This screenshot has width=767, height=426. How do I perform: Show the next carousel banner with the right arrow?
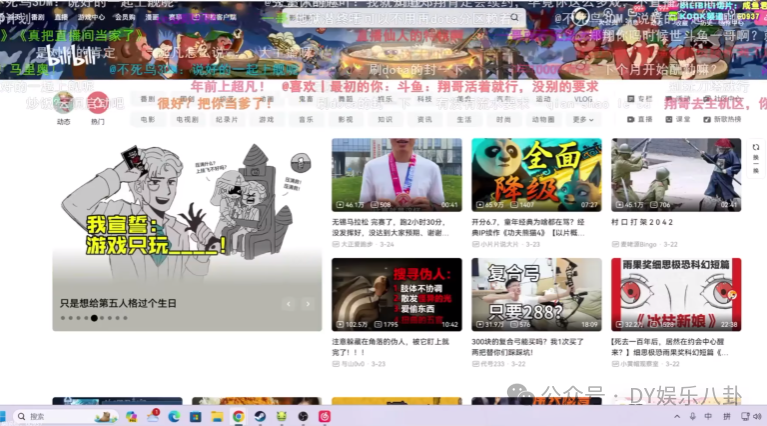pyautogui.click(x=308, y=304)
